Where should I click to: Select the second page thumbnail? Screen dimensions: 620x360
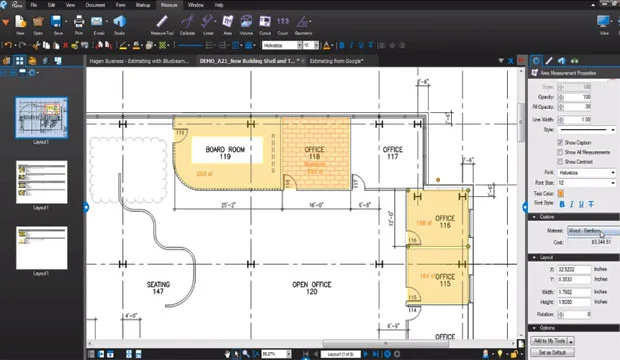(x=42, y=182)
